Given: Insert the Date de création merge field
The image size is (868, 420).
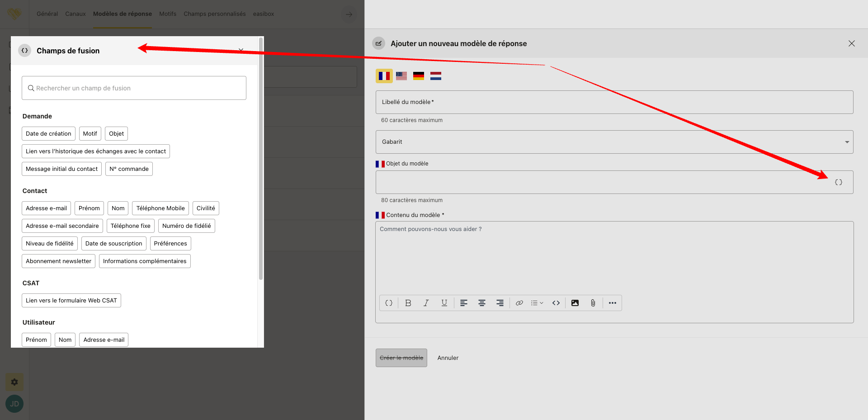Looking at the screenshot, I should click(48, 133).
